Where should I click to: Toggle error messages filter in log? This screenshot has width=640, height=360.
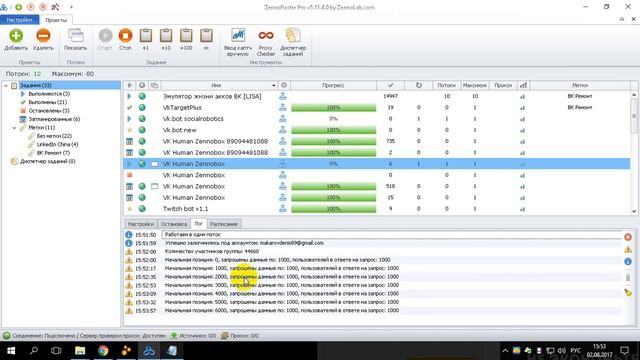click(628, 237)
